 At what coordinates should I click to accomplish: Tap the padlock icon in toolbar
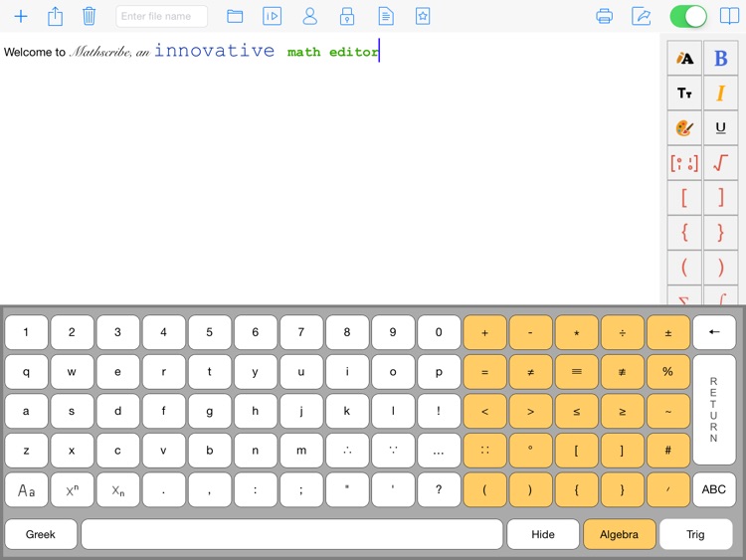point(347,16)
